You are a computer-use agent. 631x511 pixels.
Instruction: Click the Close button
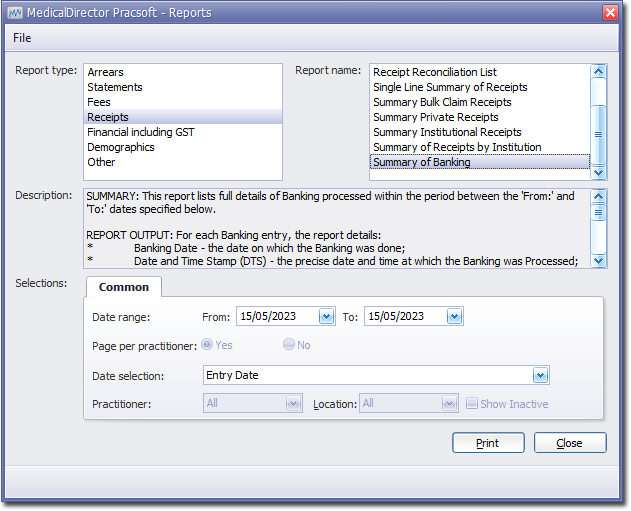tap(570, 443)
